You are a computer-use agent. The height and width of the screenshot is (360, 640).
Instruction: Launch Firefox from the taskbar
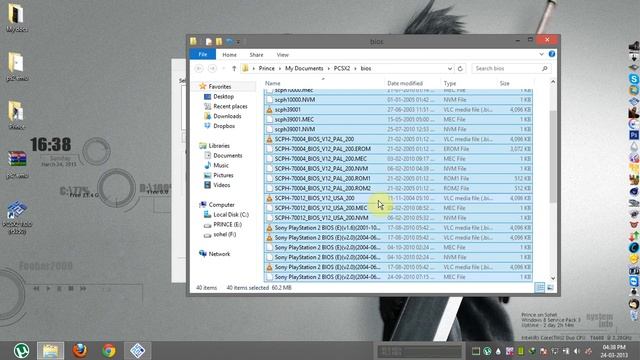pyautogui.click(x=80, y=351)
